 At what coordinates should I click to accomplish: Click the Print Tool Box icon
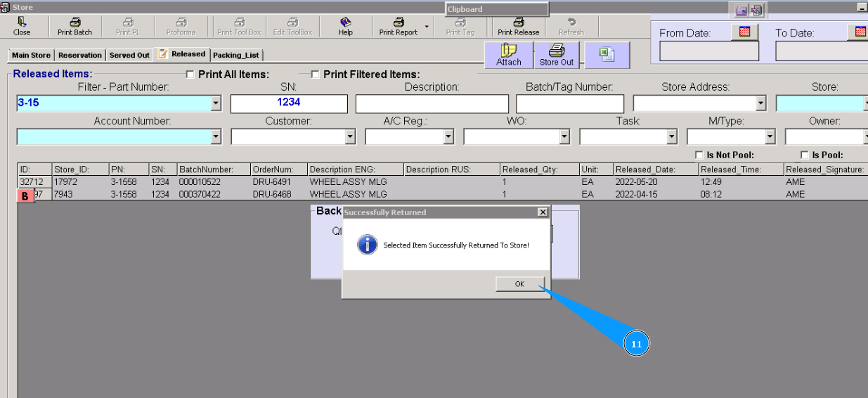click(x=239, y=27)
